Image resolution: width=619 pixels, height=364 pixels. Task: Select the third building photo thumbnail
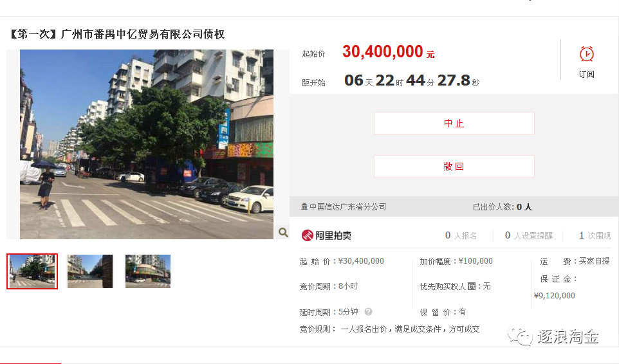pos(148,271)
